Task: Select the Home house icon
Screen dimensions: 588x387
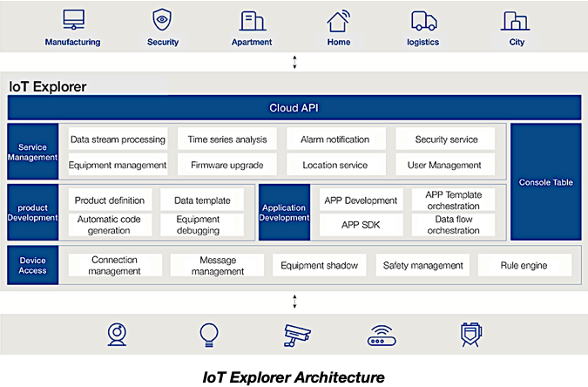Action: pos(339,20)
